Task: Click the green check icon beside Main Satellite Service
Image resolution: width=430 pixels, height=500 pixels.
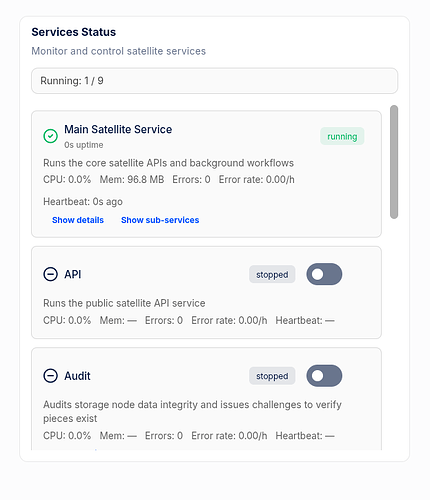Action: click(50, 136)
